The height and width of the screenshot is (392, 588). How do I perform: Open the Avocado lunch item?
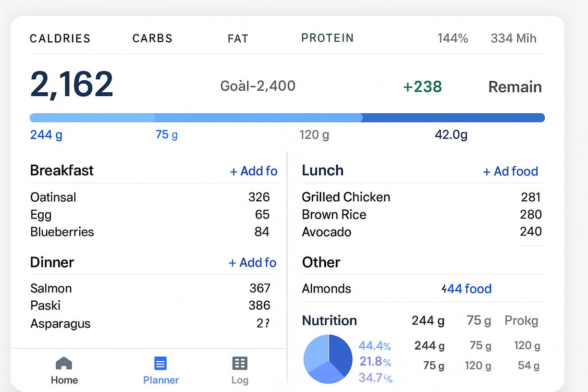pos(326,232)
